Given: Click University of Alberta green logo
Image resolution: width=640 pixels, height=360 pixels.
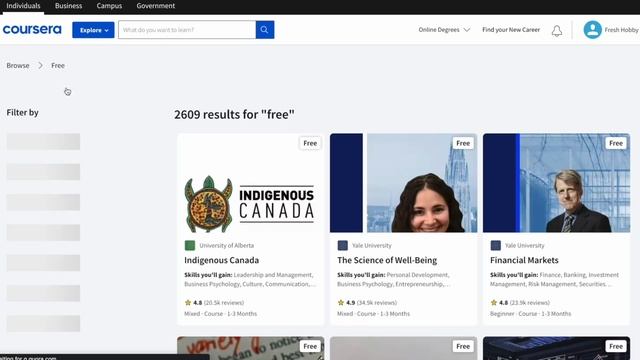Looking at the screenshot, I should [190, 245].
